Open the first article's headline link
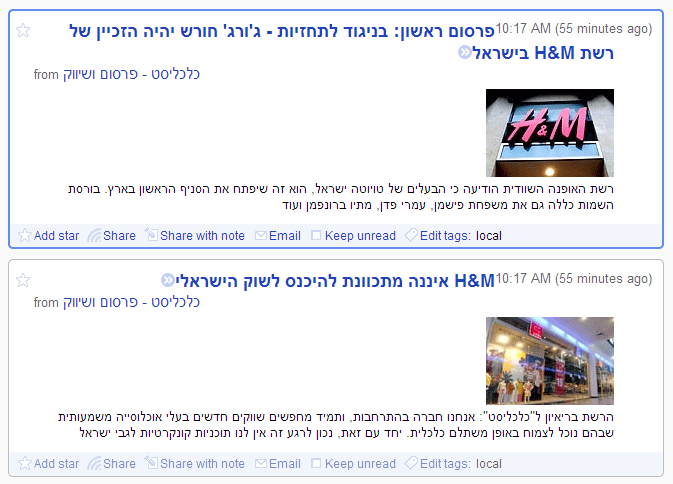Image resolution: width=673 pixels, height=484 pixels. tap(341, 42)
